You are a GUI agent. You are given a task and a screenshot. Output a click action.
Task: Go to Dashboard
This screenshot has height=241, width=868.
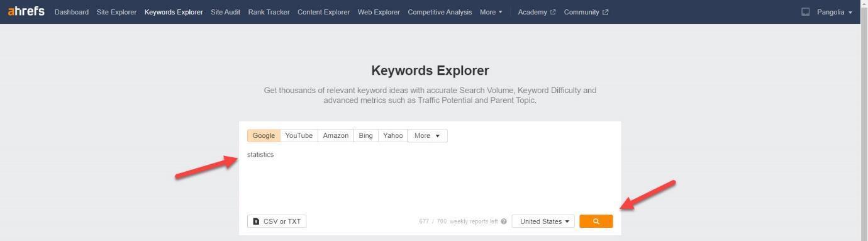click(x=72, y=12)
